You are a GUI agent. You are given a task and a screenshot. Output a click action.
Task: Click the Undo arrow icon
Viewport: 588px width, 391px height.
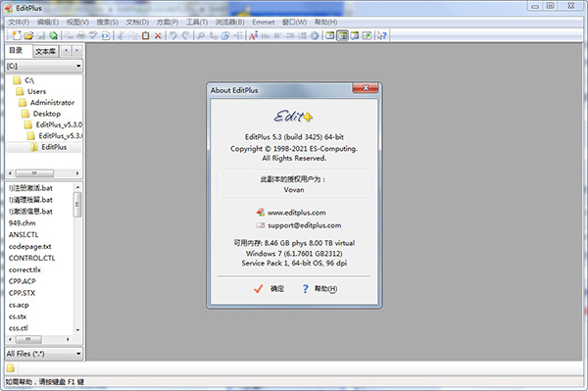(x=173, y=35)
